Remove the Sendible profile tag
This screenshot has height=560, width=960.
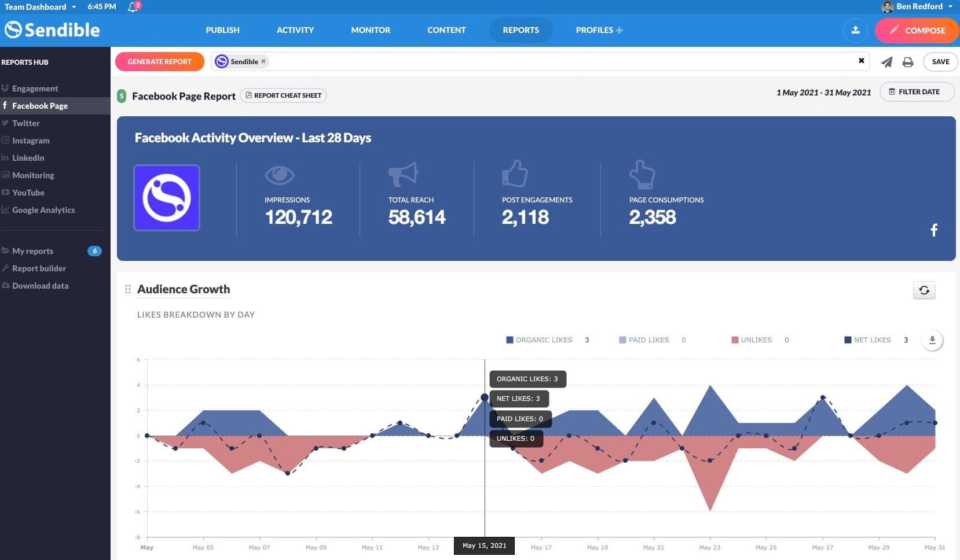click(x=263, y=61)
